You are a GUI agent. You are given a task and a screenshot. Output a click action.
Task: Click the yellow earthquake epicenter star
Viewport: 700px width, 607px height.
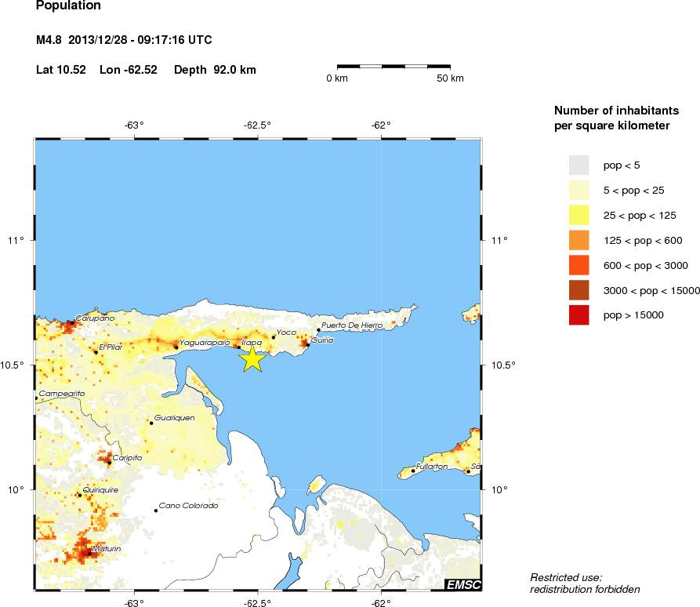tap(252, 358)
